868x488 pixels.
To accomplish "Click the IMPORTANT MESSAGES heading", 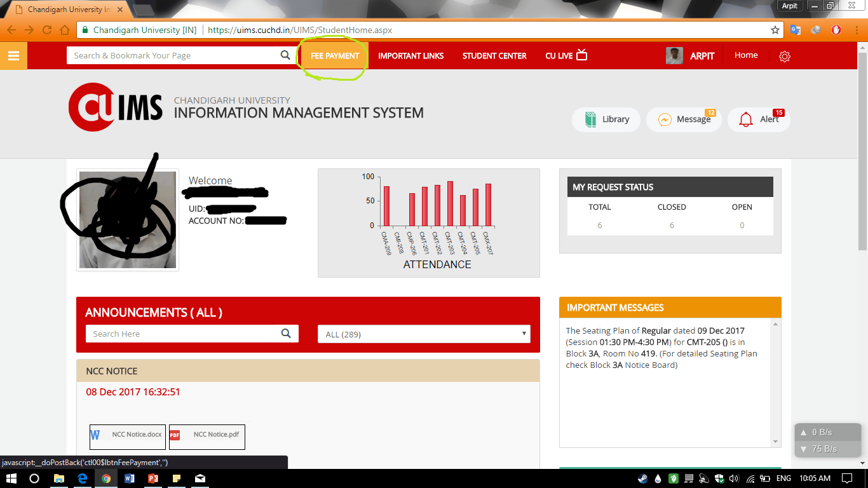I will [x=615, y=308].
